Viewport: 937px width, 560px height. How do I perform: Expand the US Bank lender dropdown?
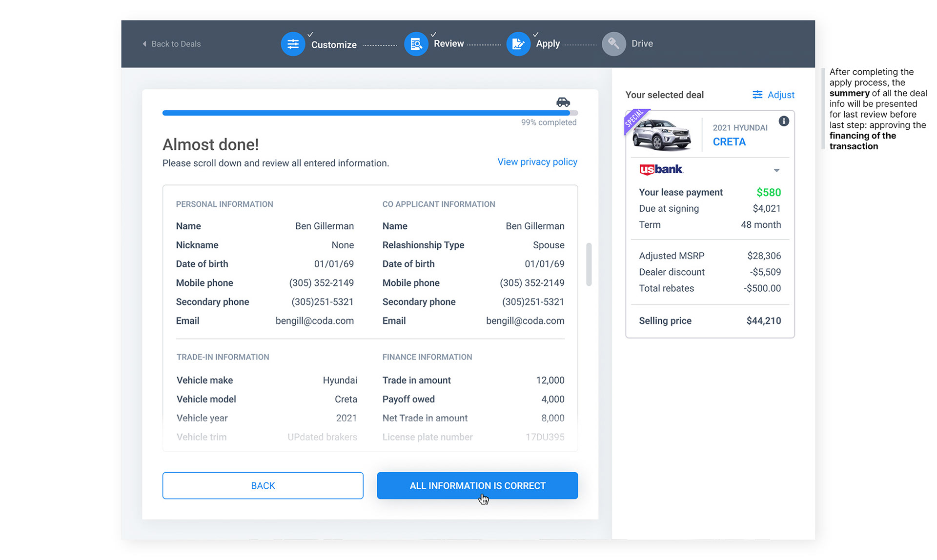point(776,170)
